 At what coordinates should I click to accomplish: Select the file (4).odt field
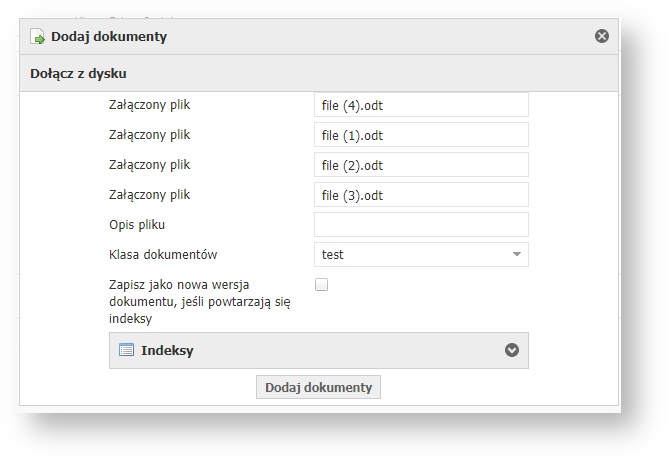(x=421, y=105)
